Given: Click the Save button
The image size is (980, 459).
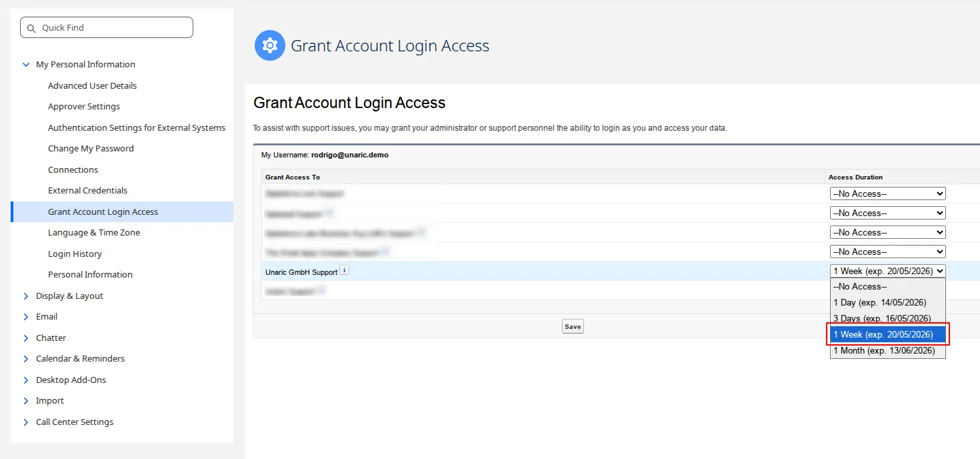Looking at the screenshot, I should (573, 327).
